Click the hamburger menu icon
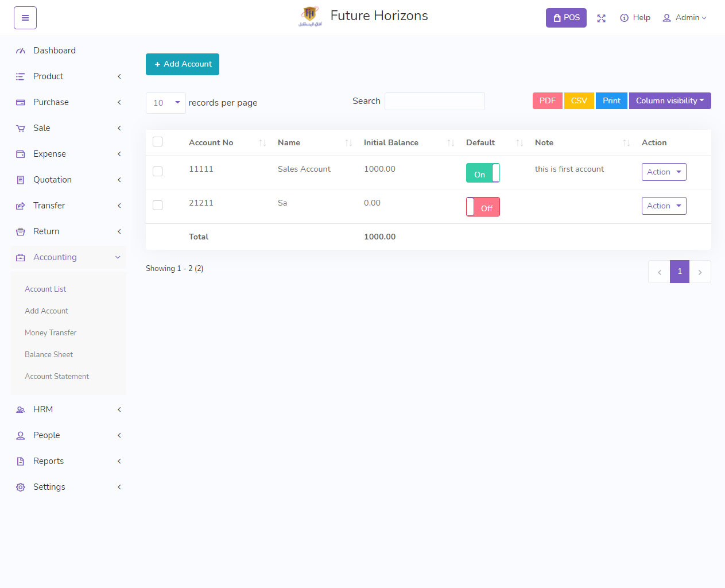 25,18
